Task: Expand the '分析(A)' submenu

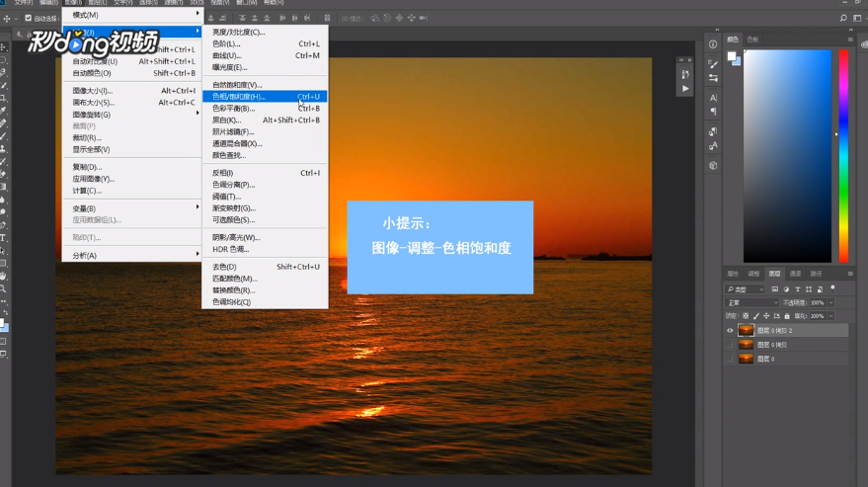Action: click(x=131, y=255)
